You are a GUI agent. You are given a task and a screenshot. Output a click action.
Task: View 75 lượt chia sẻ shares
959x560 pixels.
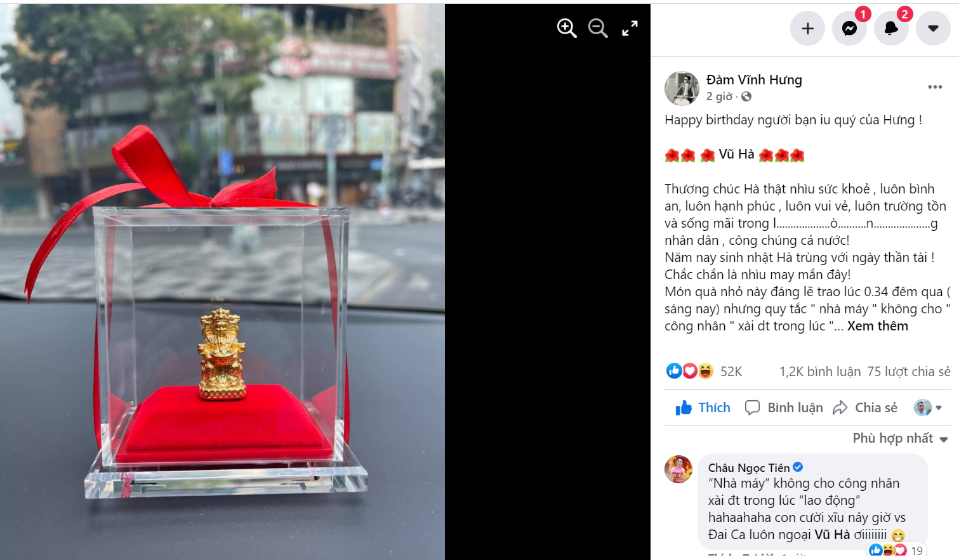909,372
